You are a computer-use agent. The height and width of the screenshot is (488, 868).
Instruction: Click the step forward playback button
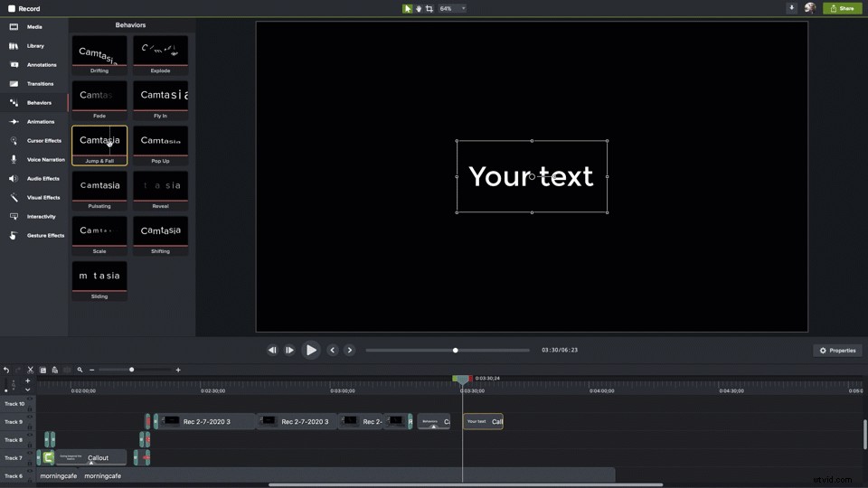click(x=289, y=351)
